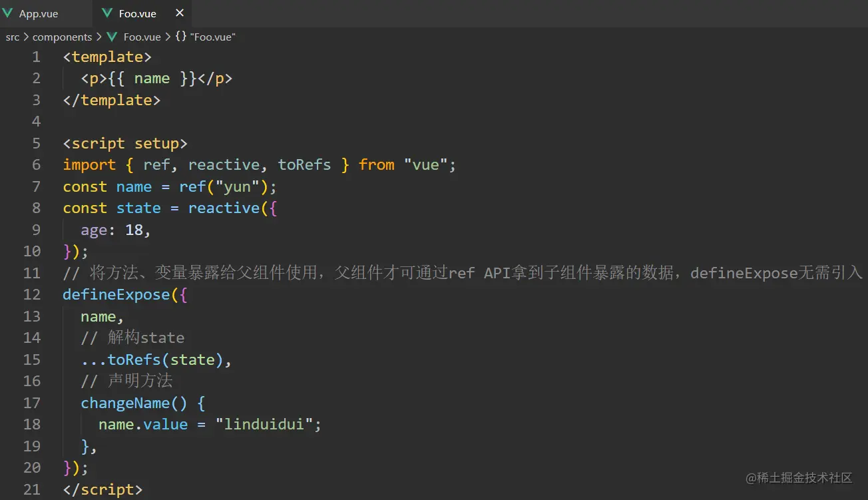Click the Vue icon on Foo.vue tab
868x500 pixels.
pos(107,13)
